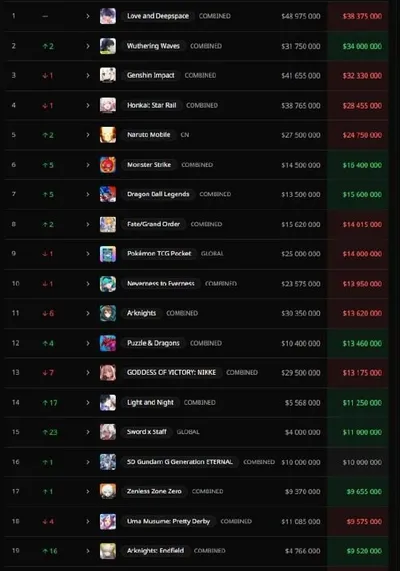Click the Arknights: Endfield game icon

pos(108,551)
